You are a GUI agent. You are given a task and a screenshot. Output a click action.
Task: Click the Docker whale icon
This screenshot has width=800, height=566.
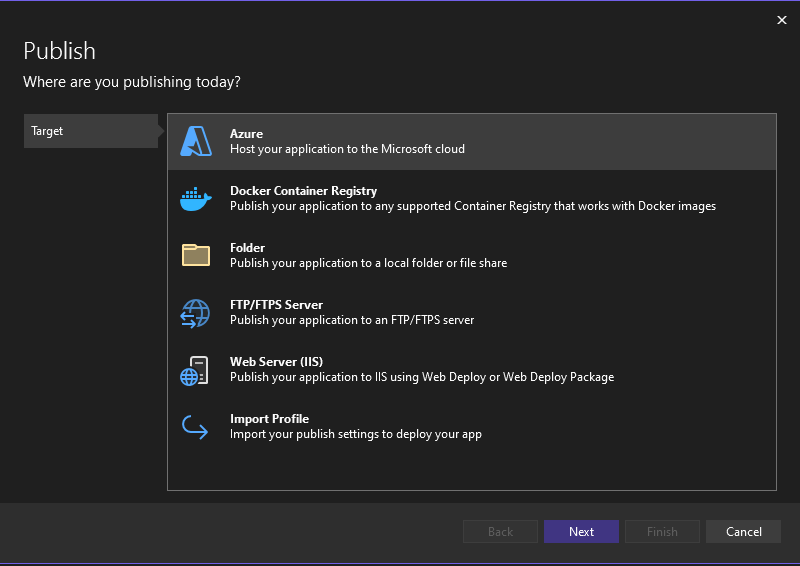[x=195, y=199]
